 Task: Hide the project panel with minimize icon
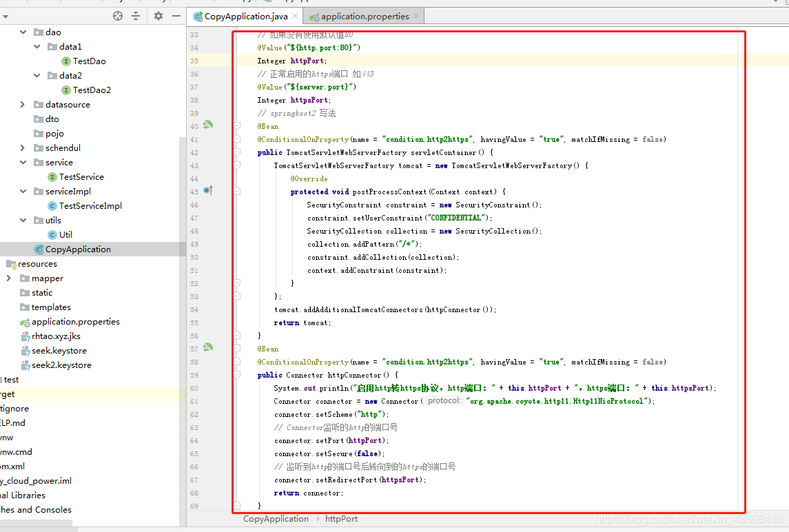[176, 16]
